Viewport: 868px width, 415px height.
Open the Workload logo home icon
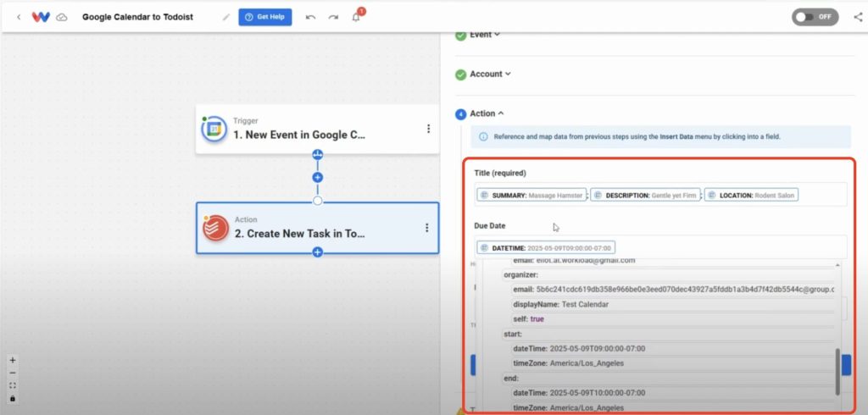pyautogui.click(x=41, y=17)
